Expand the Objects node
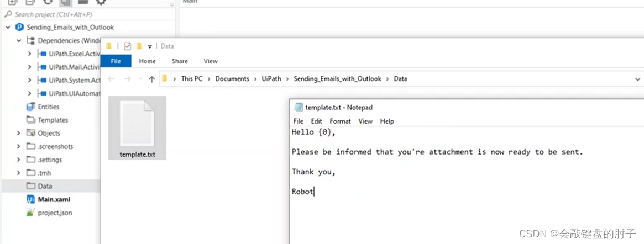This screenshot has width=644, height=244. 19,133
